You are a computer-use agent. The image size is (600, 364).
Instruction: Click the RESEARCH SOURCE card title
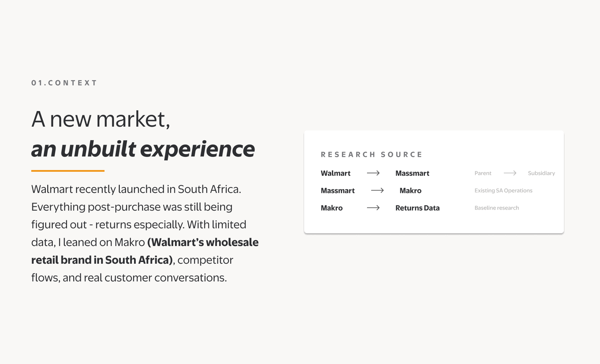pos(372,154)
